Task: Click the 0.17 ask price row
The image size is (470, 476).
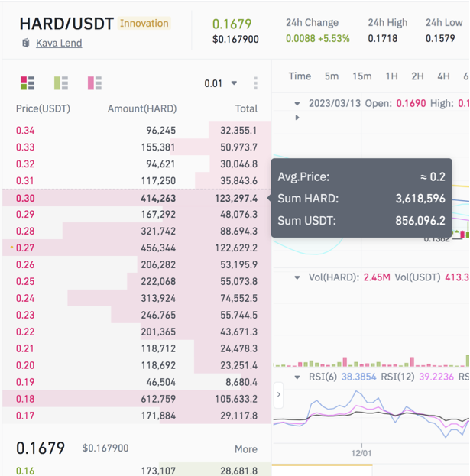Action: coord(137,416)
